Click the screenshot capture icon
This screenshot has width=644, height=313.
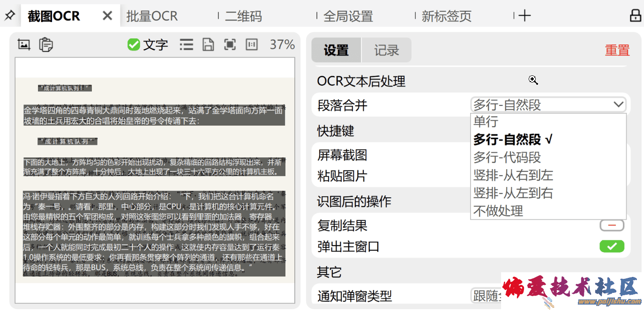tap(24, 45)
